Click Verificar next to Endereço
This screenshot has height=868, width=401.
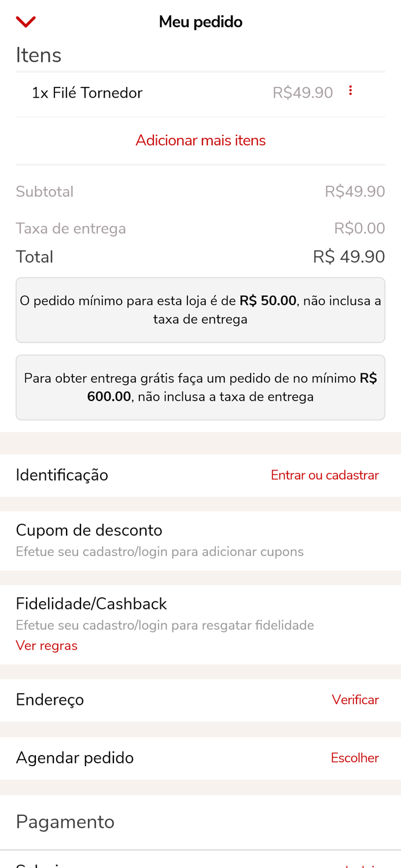tap(355, 700)
